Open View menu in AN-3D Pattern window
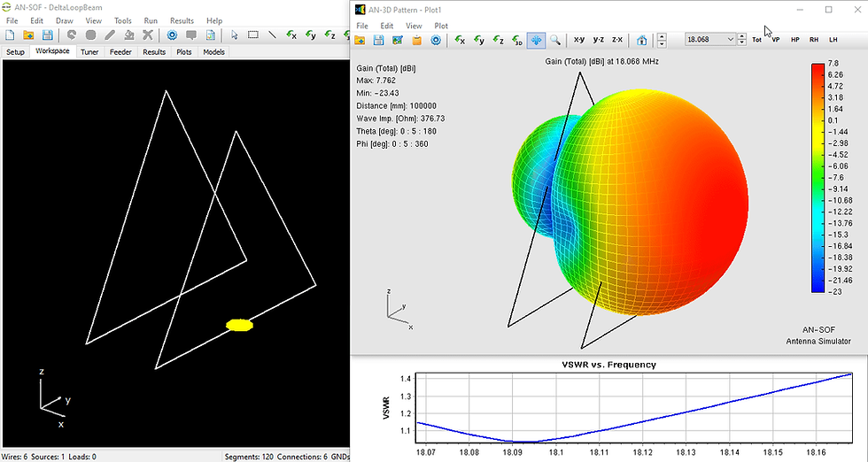 coord(414,26)
